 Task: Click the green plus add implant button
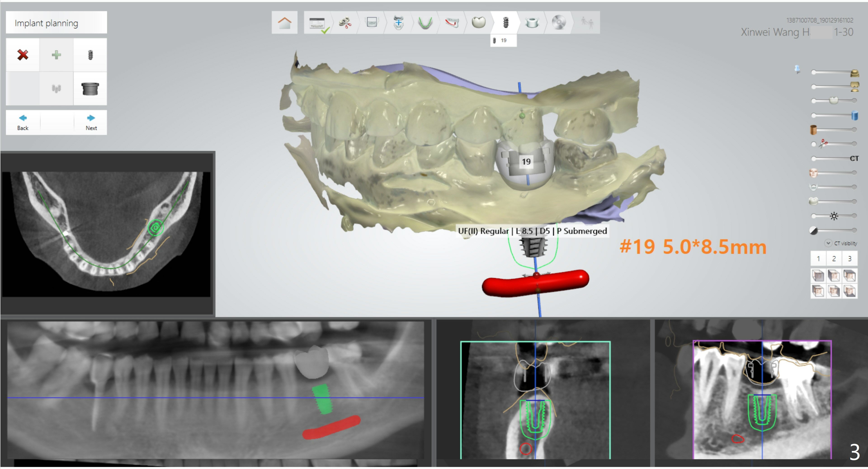[x=56, y=54]
